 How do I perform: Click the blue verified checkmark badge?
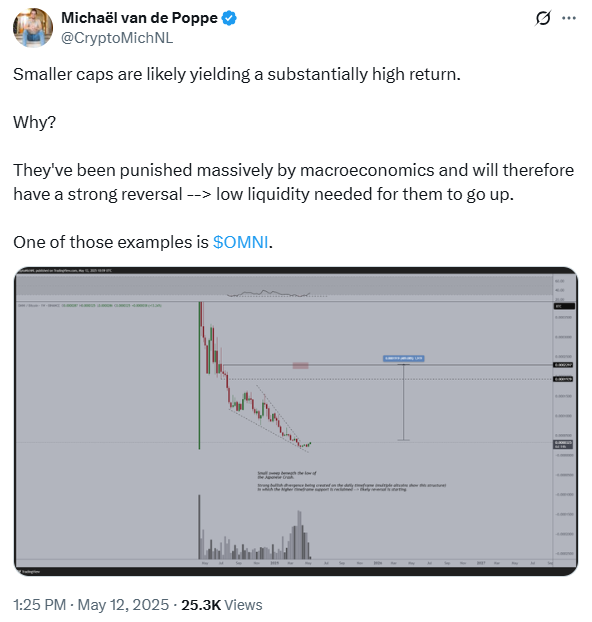[x=229, y=18]
